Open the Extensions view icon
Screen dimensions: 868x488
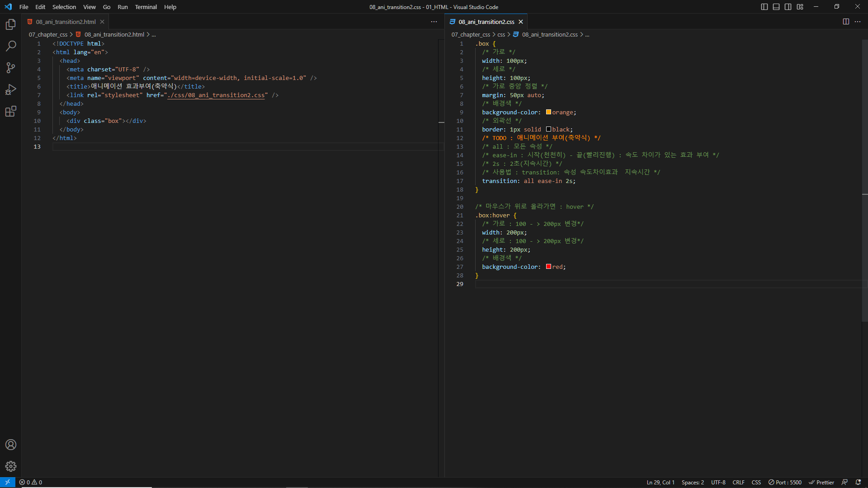[10, 111]
